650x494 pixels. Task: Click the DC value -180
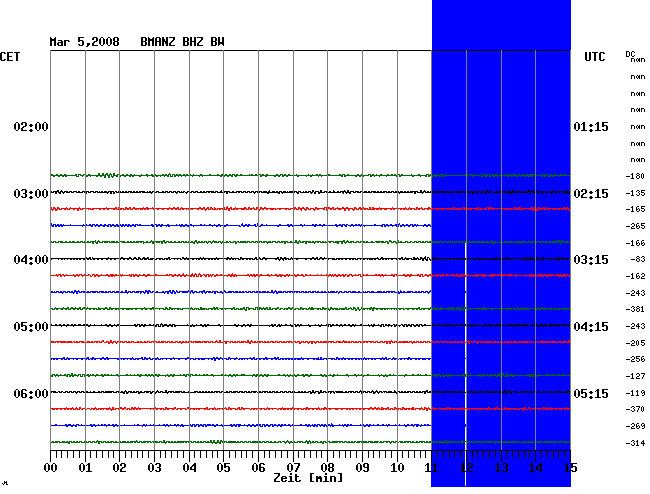click(635, 177)
